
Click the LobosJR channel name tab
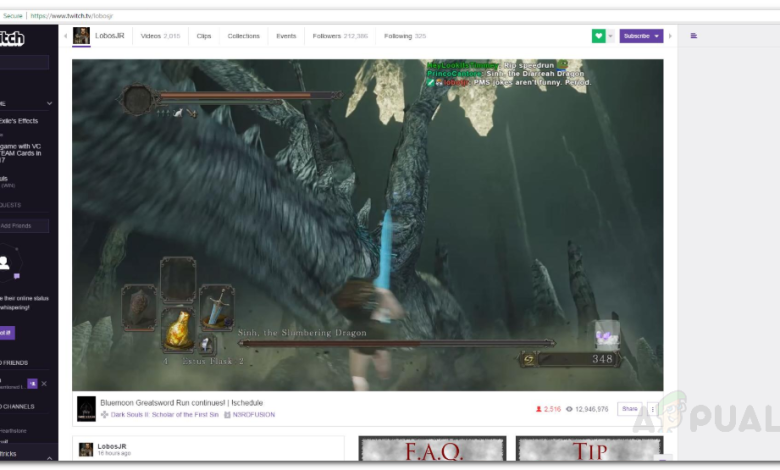point(109,36)
